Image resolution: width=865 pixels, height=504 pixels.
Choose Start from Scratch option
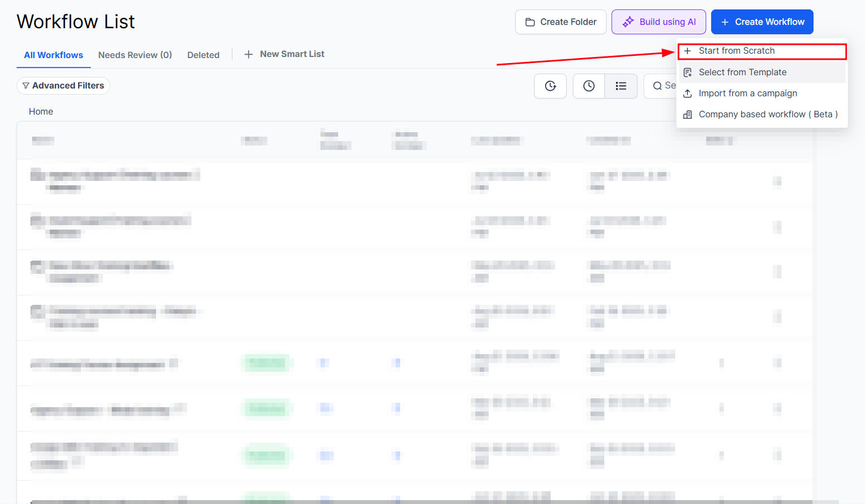click(x=763, y=51)
